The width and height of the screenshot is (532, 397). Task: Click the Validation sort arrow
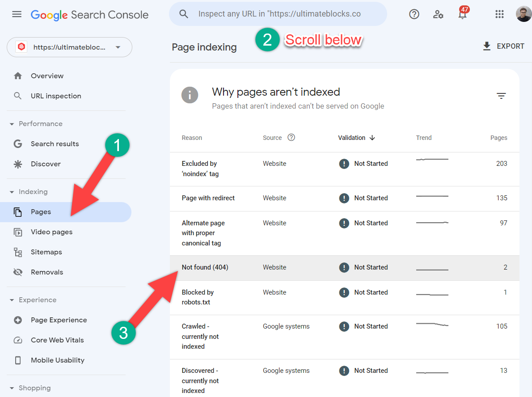click(372, 138)
